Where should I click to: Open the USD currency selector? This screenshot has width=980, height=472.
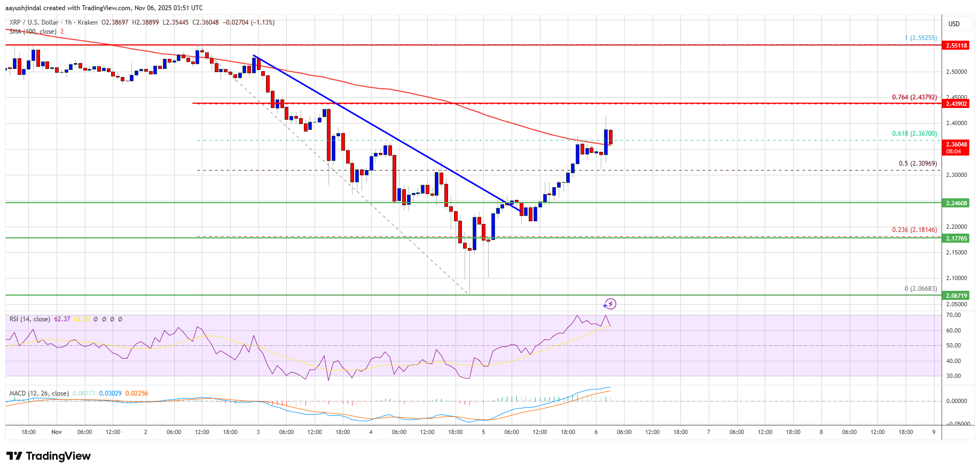[x=954, y=24]
